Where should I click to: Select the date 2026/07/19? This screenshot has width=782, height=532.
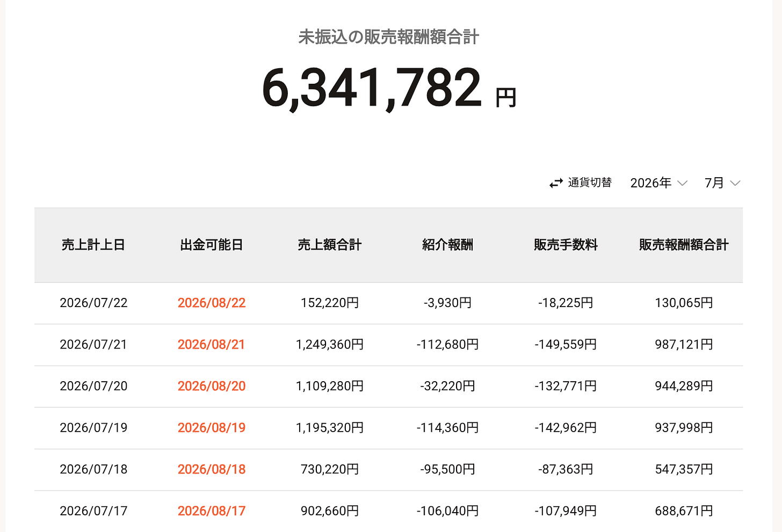pyautogui.click(x=93, y=428)
